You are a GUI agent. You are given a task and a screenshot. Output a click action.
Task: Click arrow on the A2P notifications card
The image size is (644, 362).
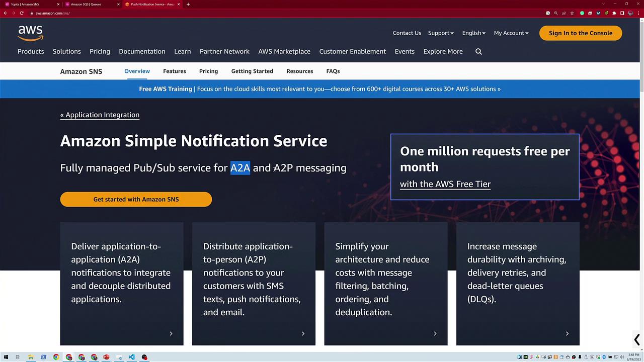303,333
